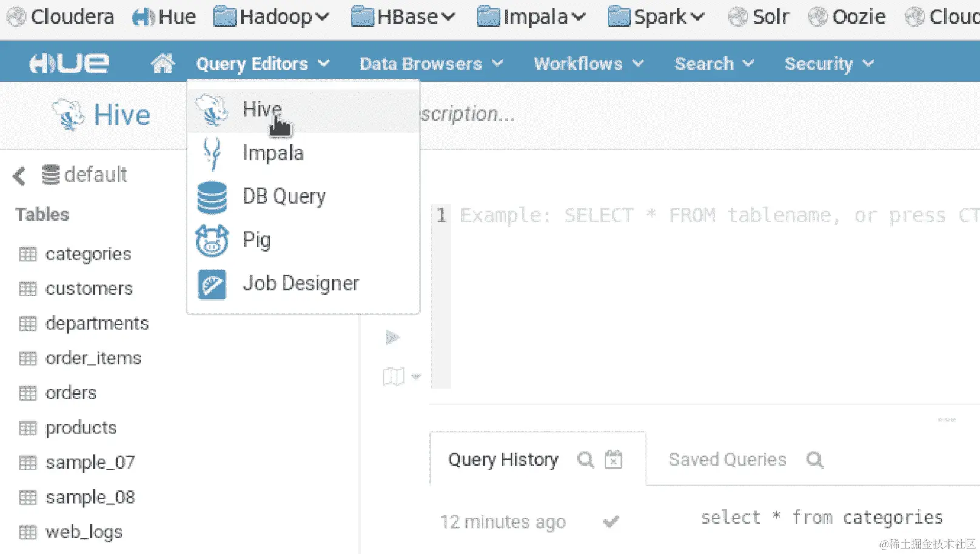Screen dimensions: 980x554
Task: Open the Security menu
Action: (x=830, y=64)
